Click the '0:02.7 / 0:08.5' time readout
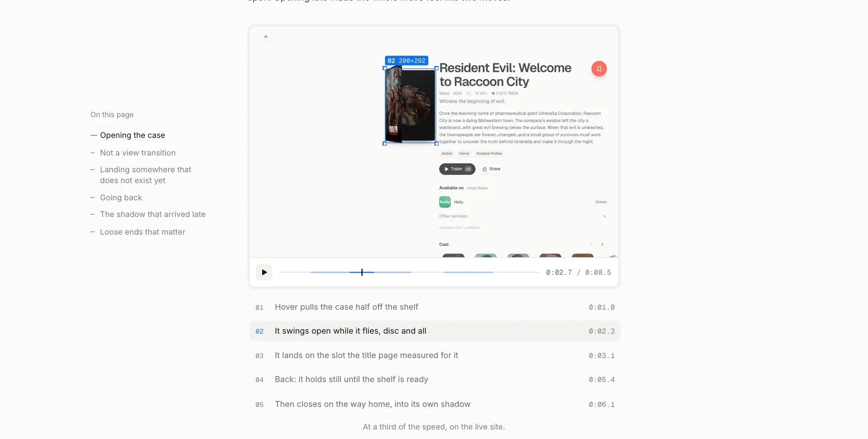 click(578, 273)
